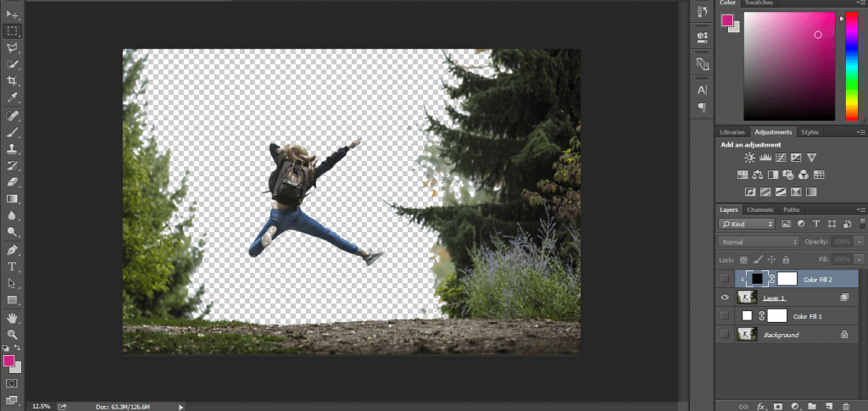Select the Zoom tool
Viewport: 868px width, 411px height.
tap(12, 334)
